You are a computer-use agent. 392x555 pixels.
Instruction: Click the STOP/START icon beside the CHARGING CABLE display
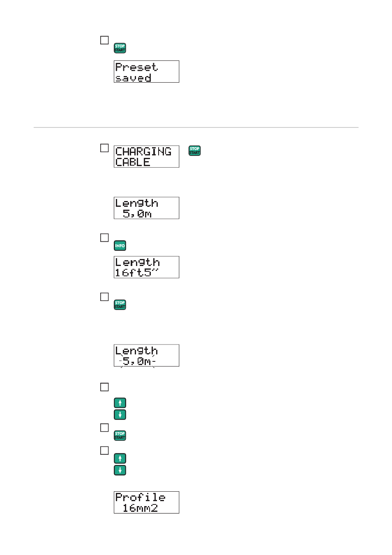[195, 150]
